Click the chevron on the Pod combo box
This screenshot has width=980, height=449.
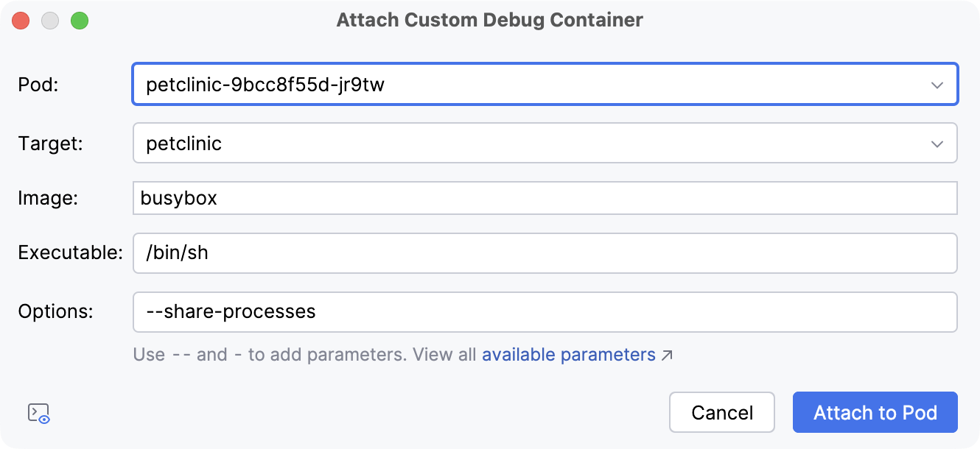click(x=938, y=84)
